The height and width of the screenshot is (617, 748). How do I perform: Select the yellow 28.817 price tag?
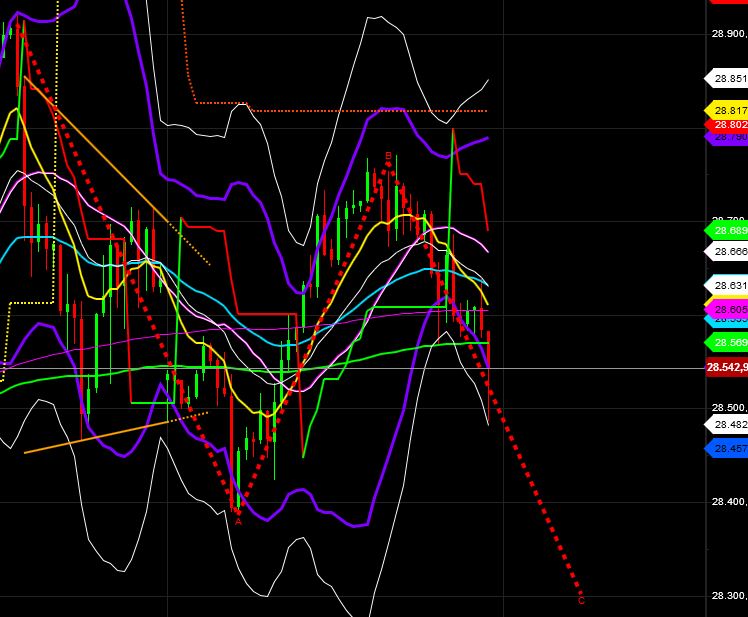coord(727,110)
